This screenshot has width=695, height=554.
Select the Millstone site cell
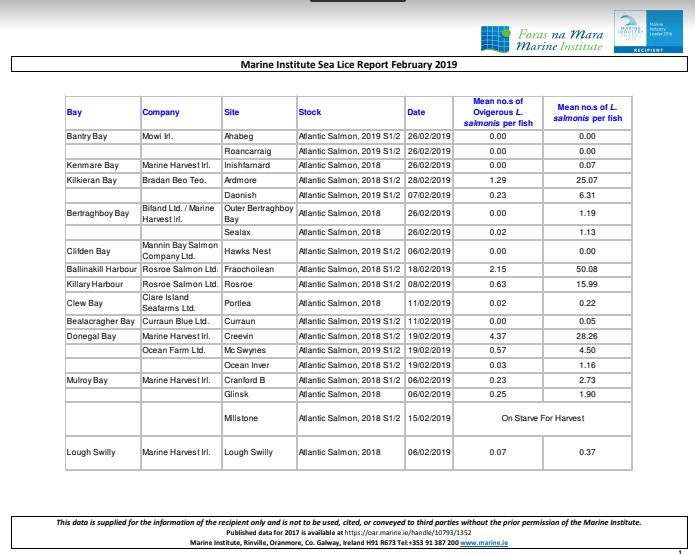click(241, 418)
